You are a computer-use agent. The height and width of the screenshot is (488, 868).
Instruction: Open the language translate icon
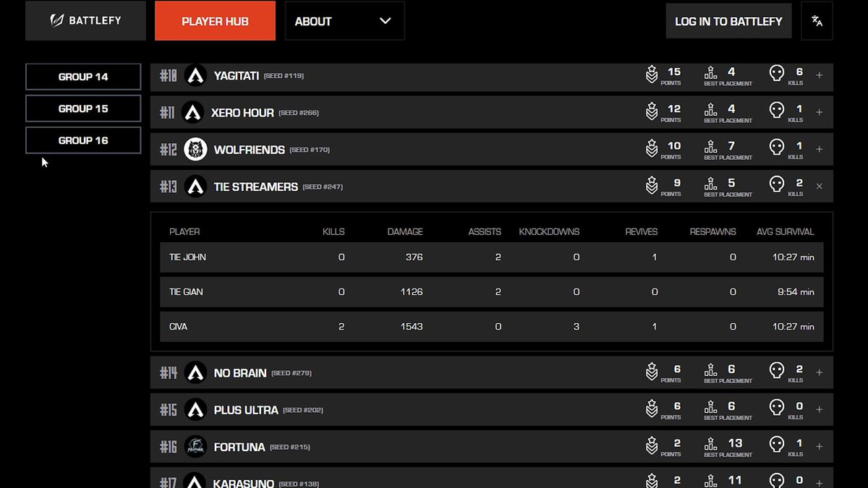click(x=817, y=20)
